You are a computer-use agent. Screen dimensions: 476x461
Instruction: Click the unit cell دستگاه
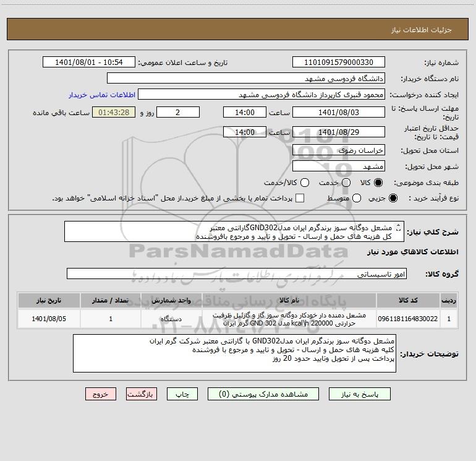pos(171,319)
